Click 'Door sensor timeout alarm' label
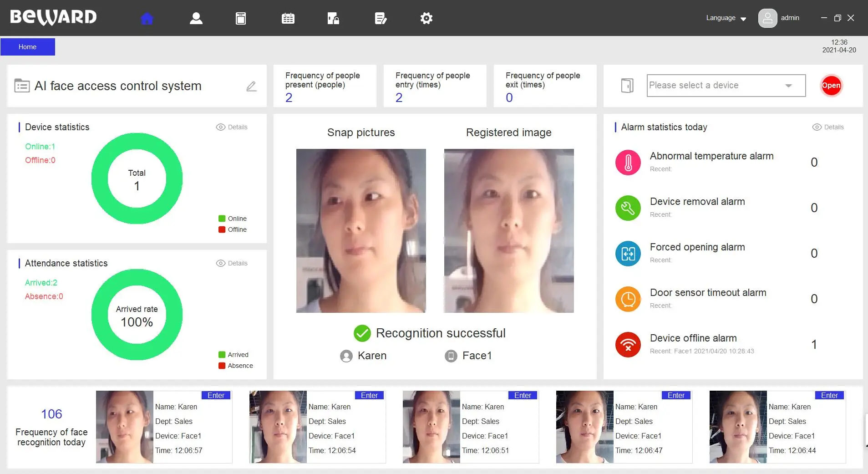 coord(708,292)
